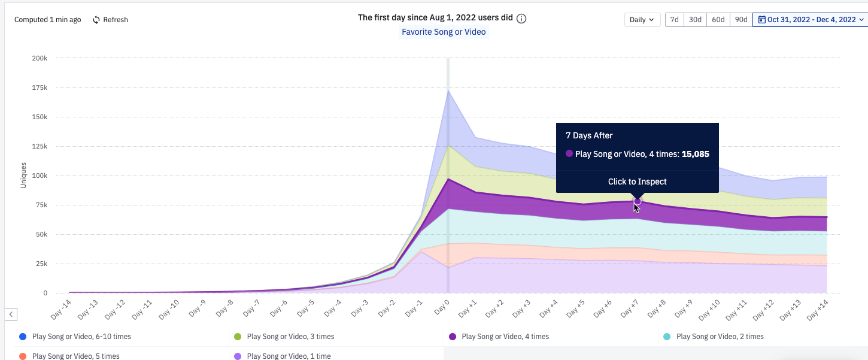This screenshot has width=868, height=360.
Task: Switch to the 90d range
Action: click(x=740, y=20)
